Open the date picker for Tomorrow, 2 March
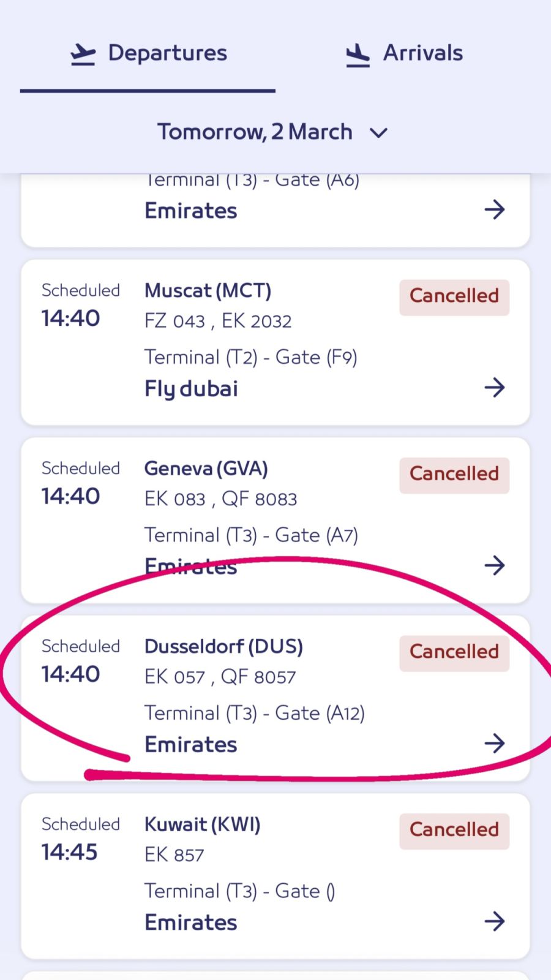551x980 pixels. coord(255,132)
